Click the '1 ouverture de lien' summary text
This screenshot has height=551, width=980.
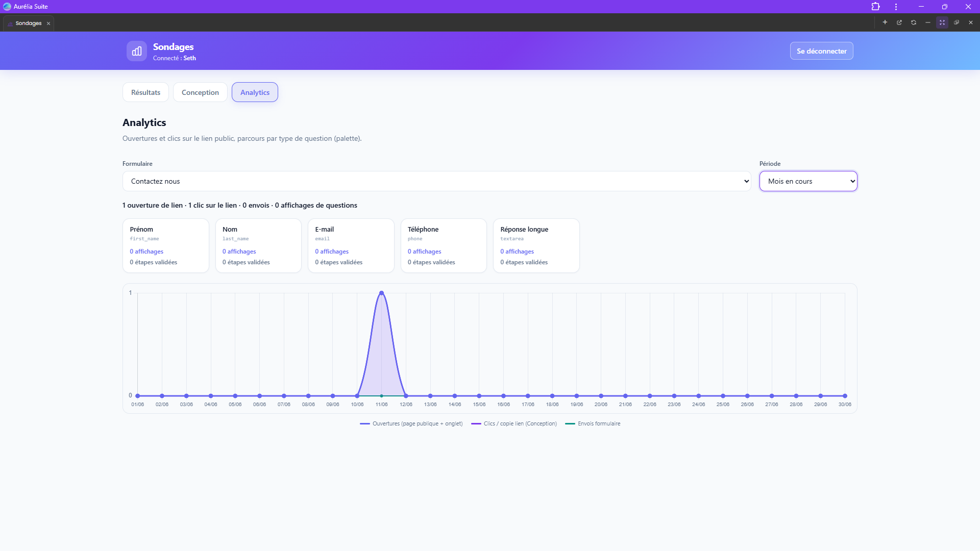[153, 205]
